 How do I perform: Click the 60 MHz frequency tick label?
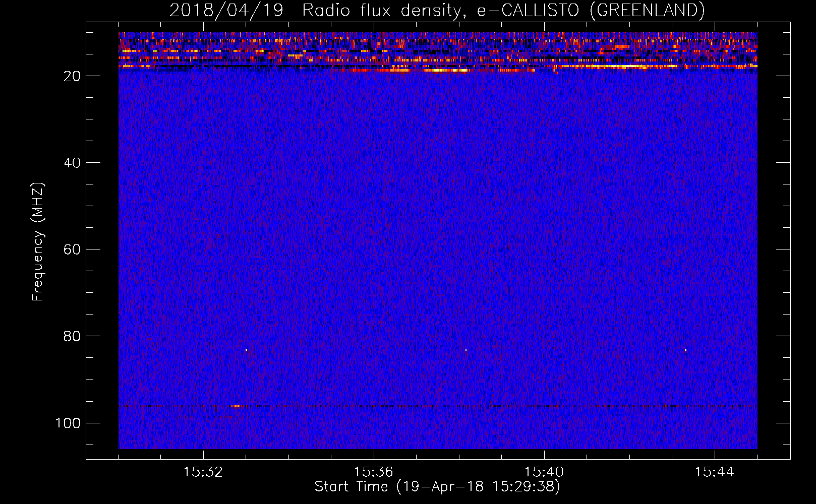click(73, 249)
